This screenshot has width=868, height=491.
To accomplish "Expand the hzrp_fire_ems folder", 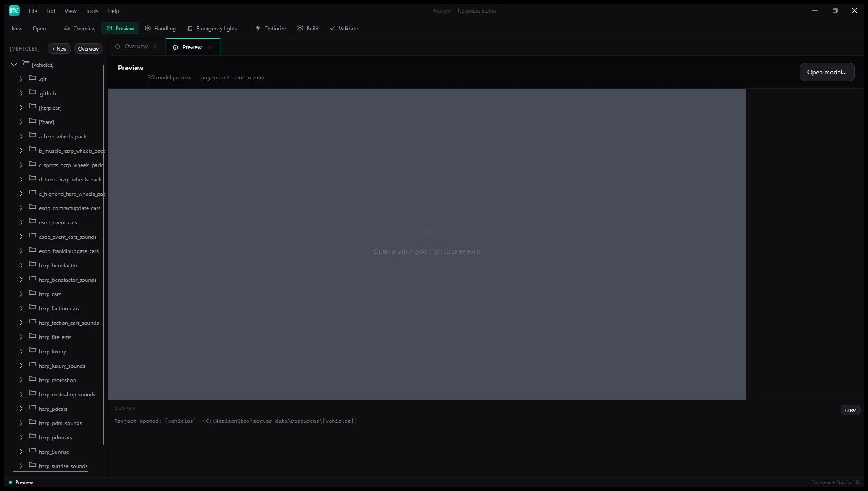I will coord(21,337).
